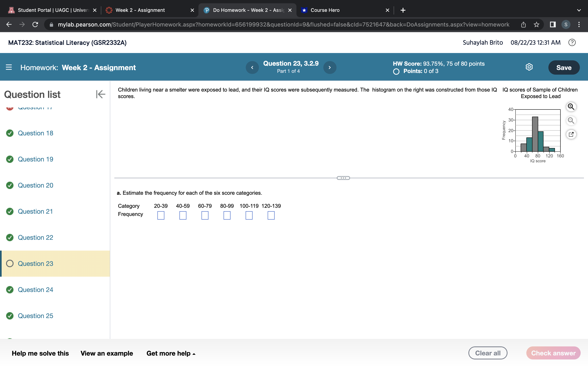
Task: Click the completed checkmark for Question 24
Action: [10, 290]
